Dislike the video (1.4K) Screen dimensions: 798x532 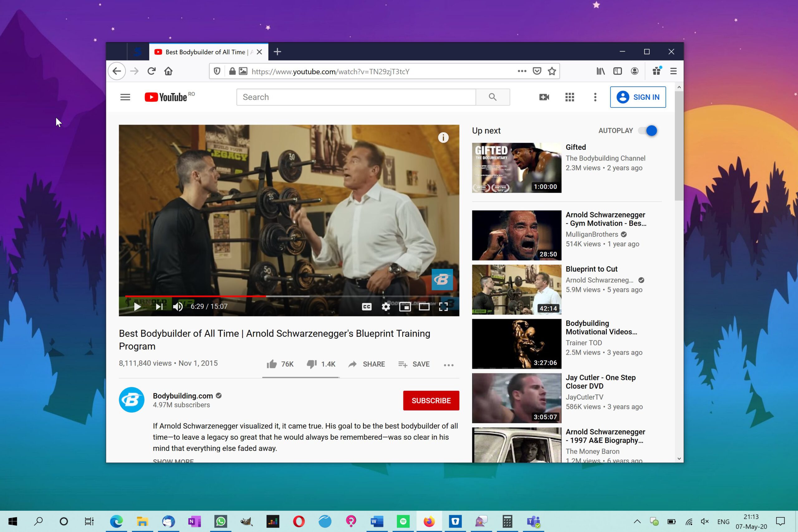click(x=321, y=364)
